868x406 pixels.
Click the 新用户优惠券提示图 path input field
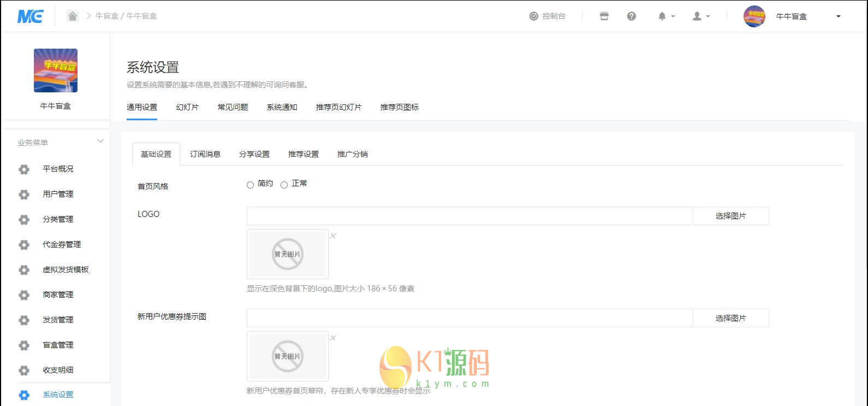(x=470, y=318)
